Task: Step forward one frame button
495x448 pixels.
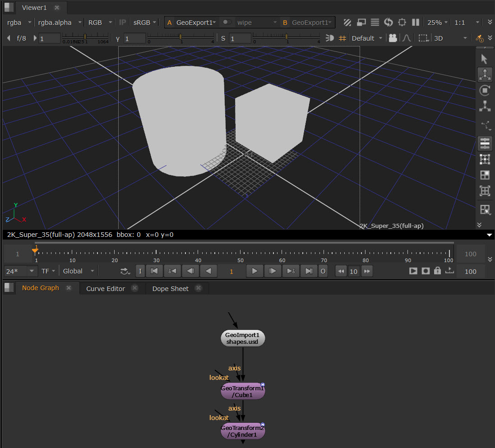Action: click(x=273, y=271)
